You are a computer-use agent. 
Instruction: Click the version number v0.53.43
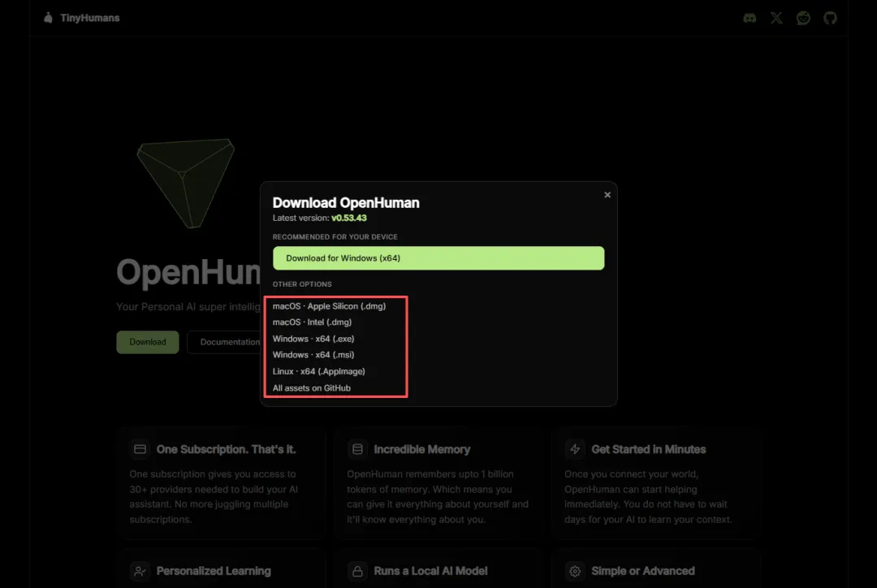click(x=349, y=218)
